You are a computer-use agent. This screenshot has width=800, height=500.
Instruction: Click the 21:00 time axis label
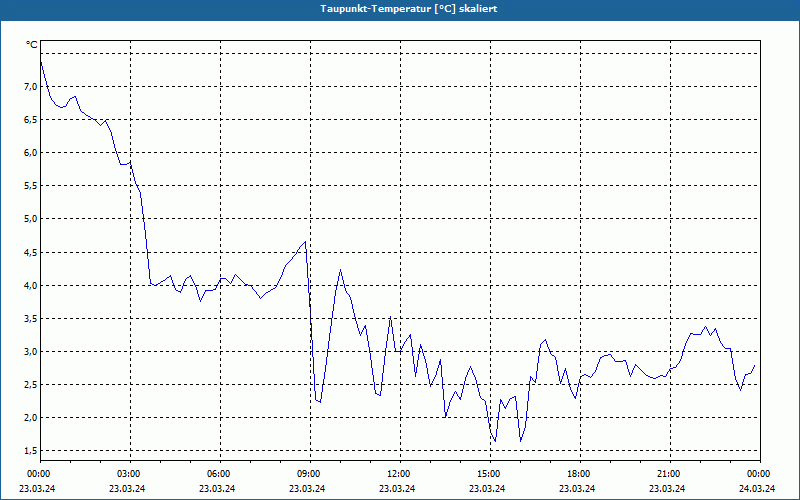[x=670, y=474]
